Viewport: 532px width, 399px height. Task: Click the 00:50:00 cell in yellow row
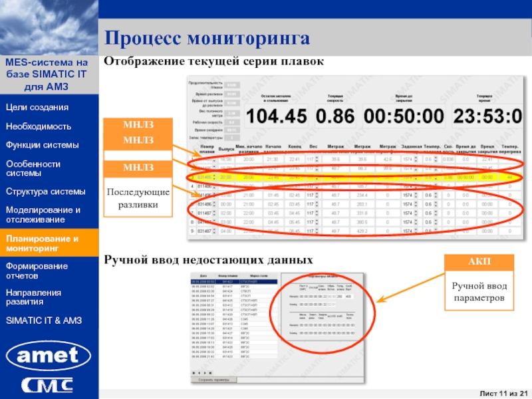pos(465,177)
